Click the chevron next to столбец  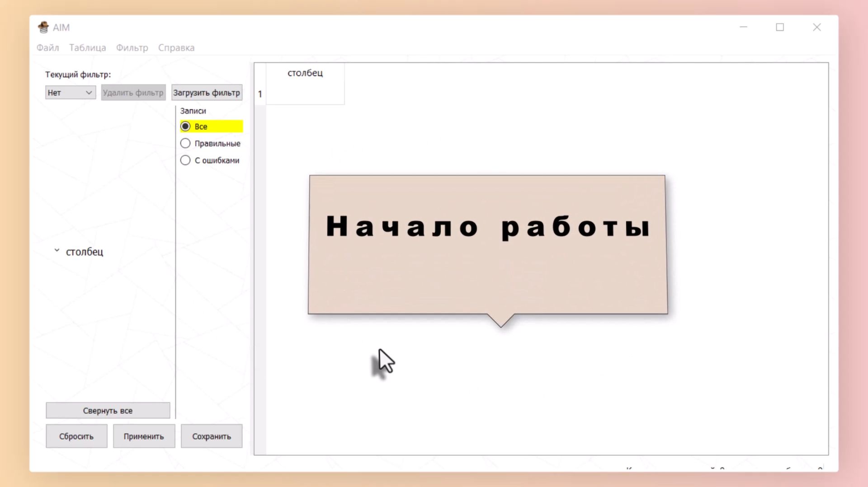click(x=57, y=250)
